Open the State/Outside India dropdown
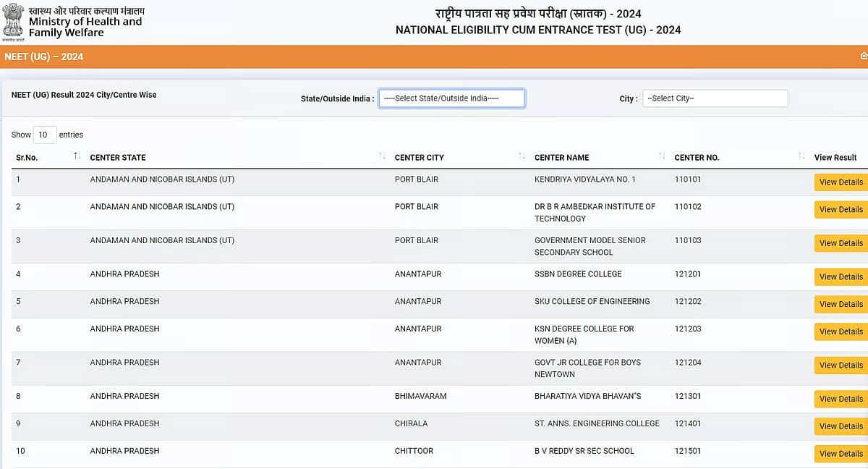 click(x=451, y=98)
